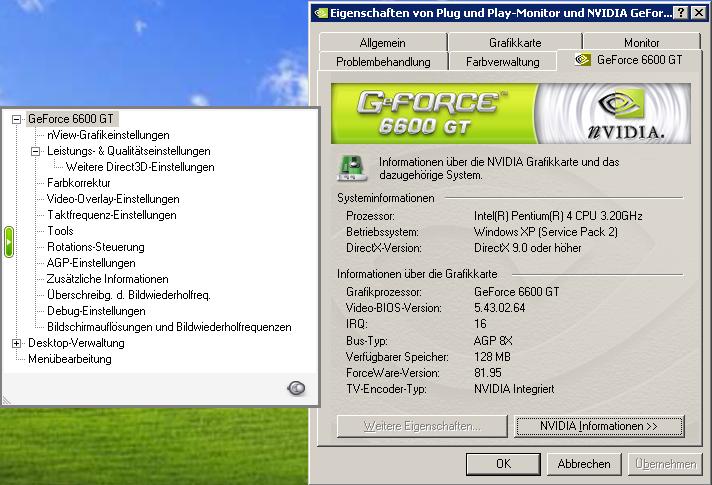Select Debug-Einstellungen entry

click(96, 311)
